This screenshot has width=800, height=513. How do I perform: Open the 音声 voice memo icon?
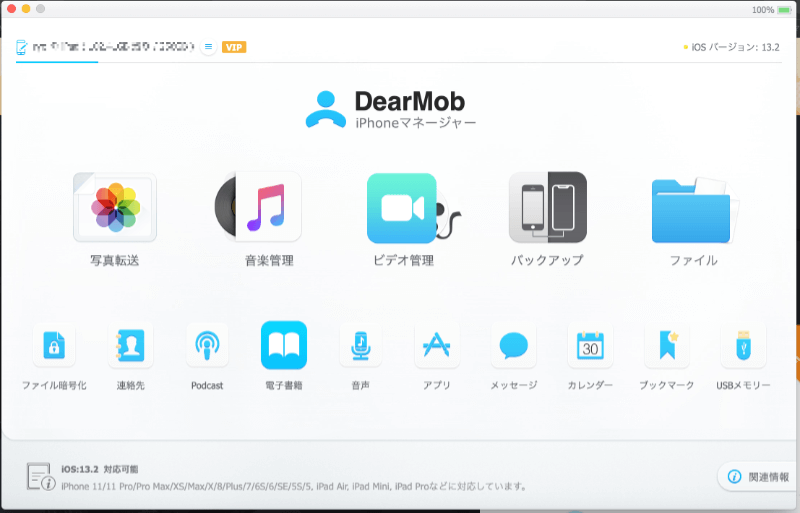(x=360, y=346)
